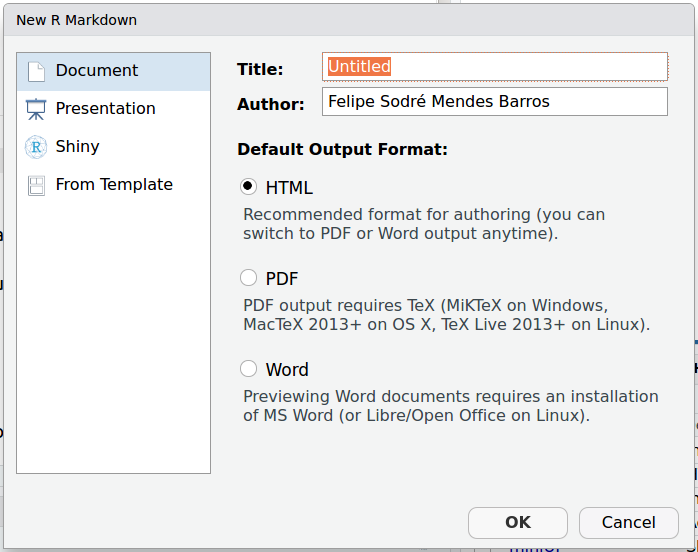Select the HTML output format radio button

[x=248, y=187]
